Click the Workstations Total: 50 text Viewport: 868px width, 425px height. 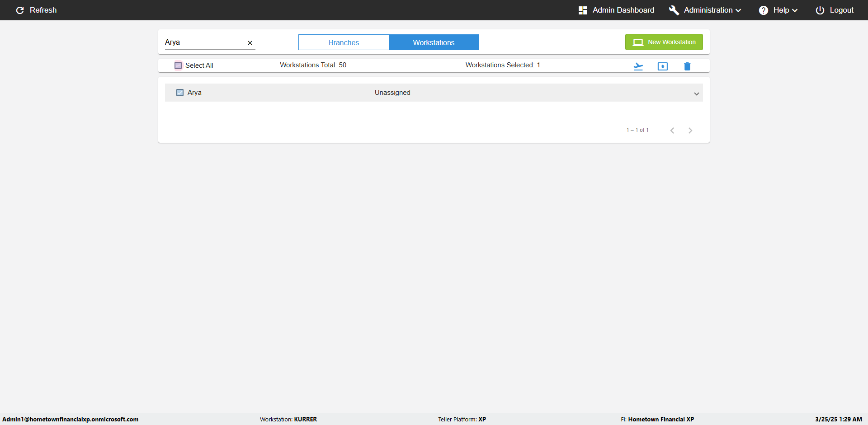click(313, 65)
